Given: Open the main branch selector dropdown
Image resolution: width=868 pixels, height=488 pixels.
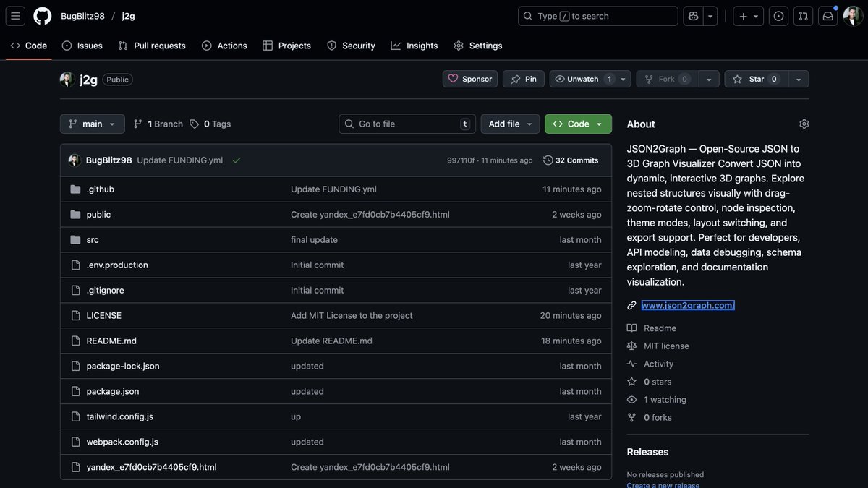Looking at the screenshot, I should coord(93,124).
